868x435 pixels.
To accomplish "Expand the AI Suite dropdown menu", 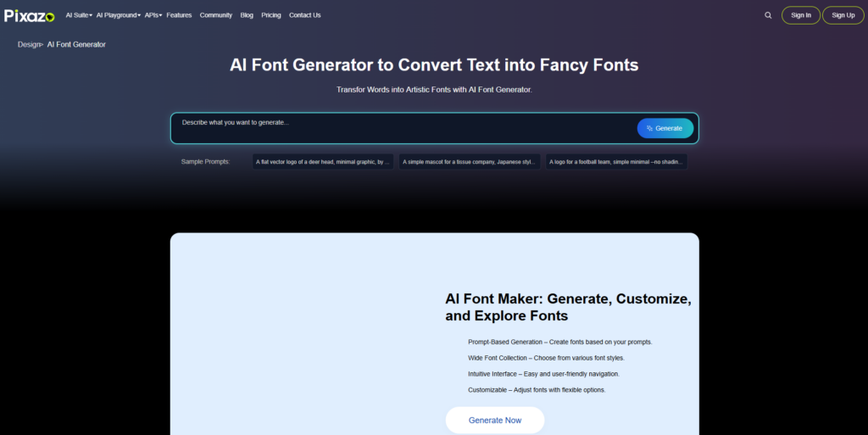I will [x=79, y=15].
